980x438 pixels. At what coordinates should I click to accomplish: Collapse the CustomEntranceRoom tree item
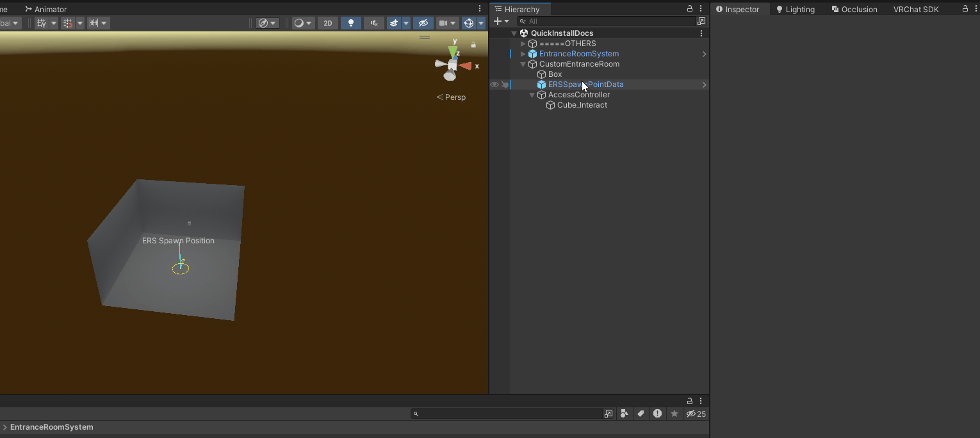pos(523,64)
